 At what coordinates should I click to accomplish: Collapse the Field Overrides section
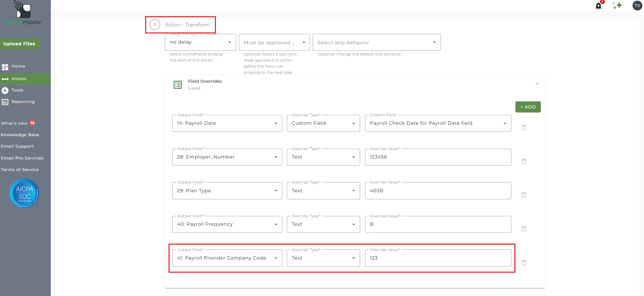[537, 84]
